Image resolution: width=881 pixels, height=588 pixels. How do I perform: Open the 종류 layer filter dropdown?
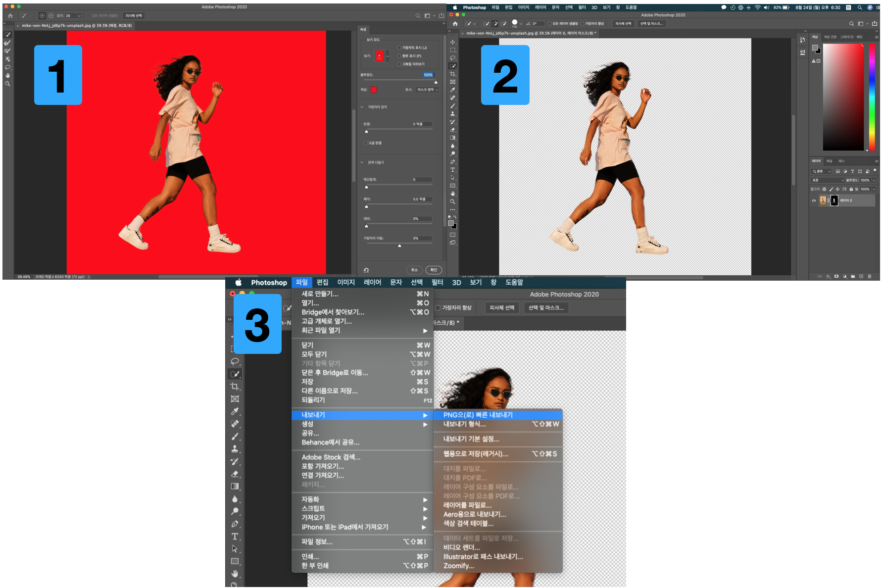(x=822, y=171)
